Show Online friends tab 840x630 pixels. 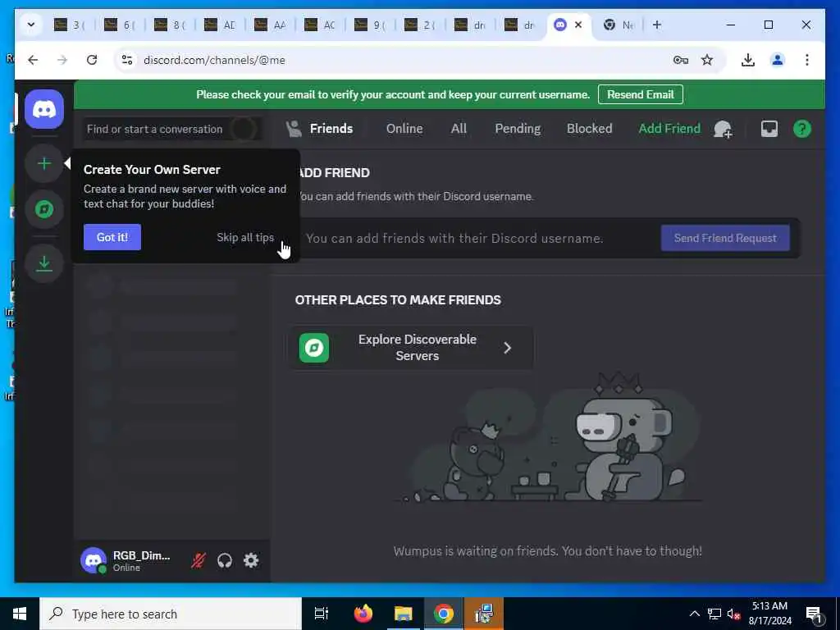pyautogui.click(x=404, y=129)
